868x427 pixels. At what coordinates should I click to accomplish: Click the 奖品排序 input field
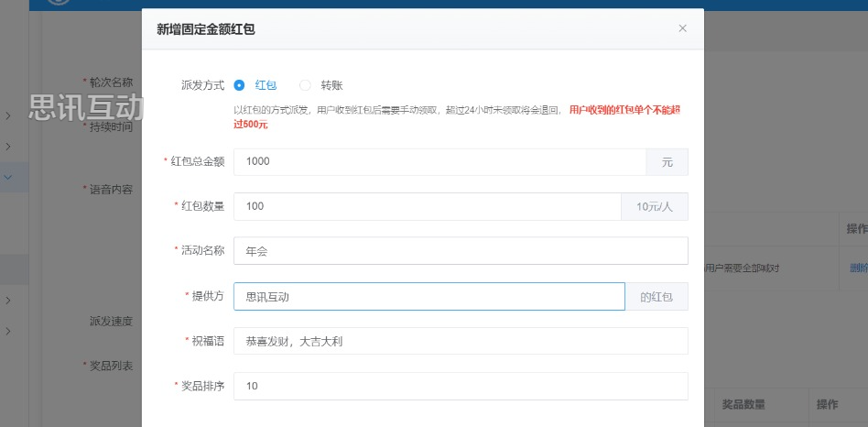click(x=460, y=387)
